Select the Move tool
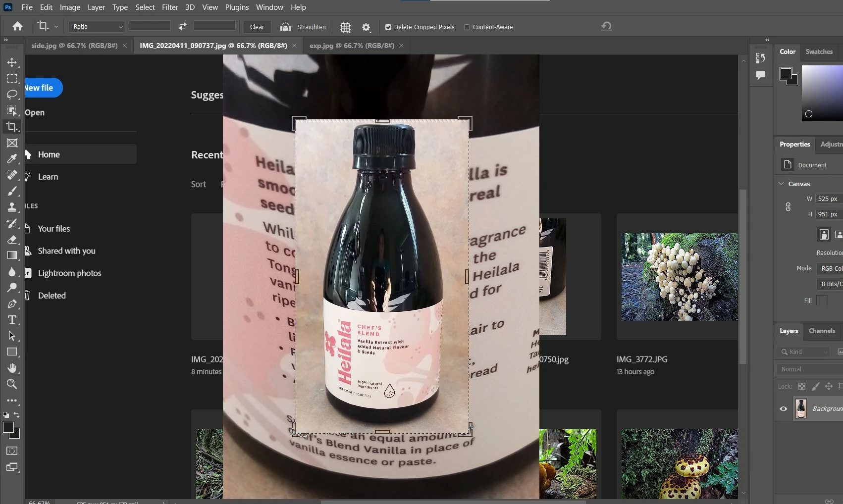Viewport: 843px width, 504px height. (12, 62)
